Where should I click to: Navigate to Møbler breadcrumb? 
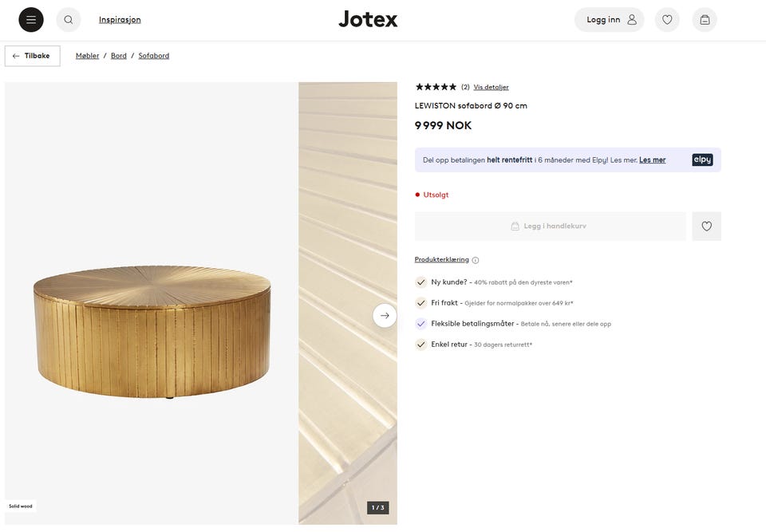pyautogui.click(x=88, y=56)
